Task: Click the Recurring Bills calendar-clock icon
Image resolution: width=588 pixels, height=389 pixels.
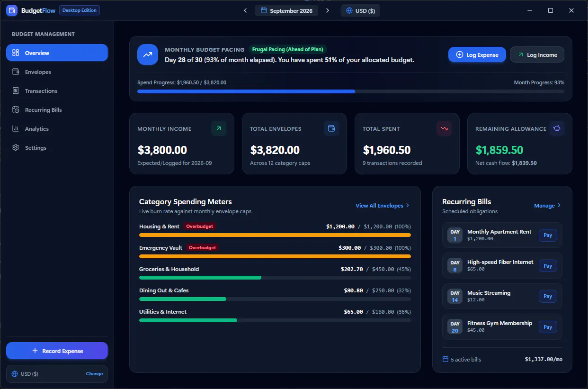Action: tap(16, 109)
